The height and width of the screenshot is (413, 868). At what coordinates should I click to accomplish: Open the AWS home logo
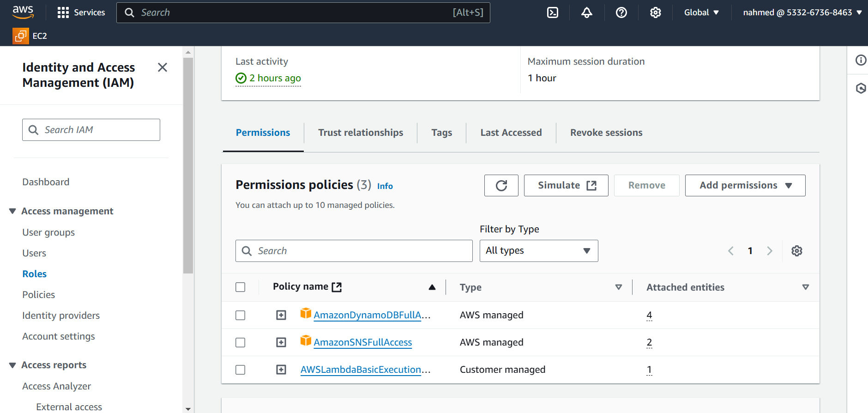pyautogui.click(x=23, y=12)
